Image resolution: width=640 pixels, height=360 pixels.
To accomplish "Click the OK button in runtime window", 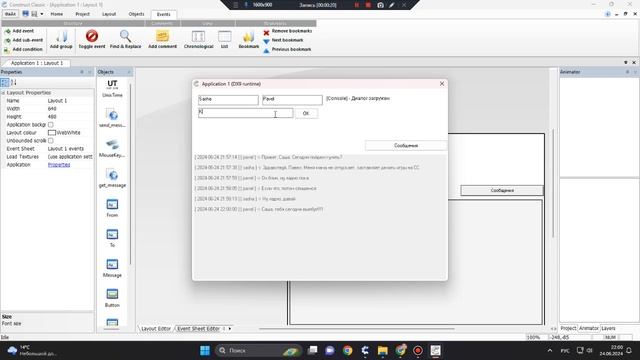I will pos(306,113).
